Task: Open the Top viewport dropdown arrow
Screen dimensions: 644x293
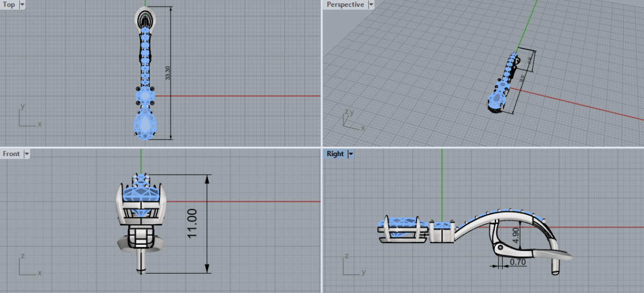Action: [x=22, y=5]
